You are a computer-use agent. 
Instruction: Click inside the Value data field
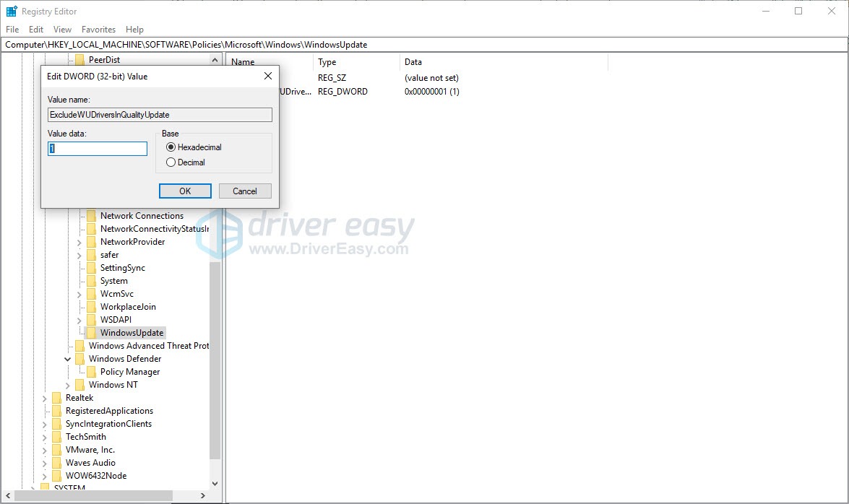[96, 148]
